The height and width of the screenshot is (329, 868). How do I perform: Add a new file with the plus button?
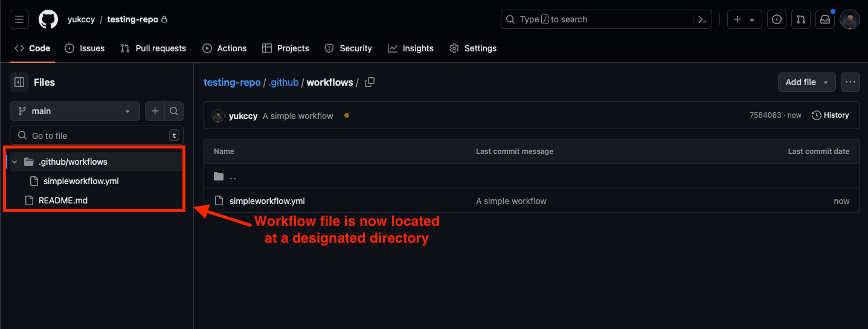[x=155, y=111]
